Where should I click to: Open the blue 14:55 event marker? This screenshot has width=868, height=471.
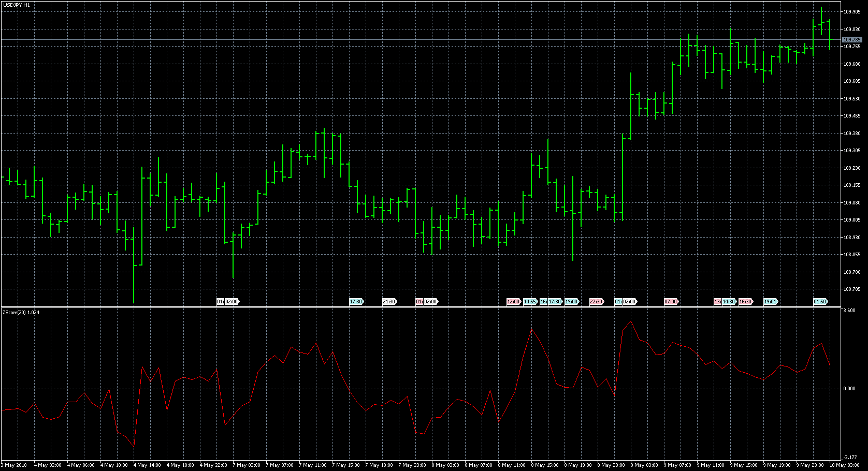tap(530, 302)
